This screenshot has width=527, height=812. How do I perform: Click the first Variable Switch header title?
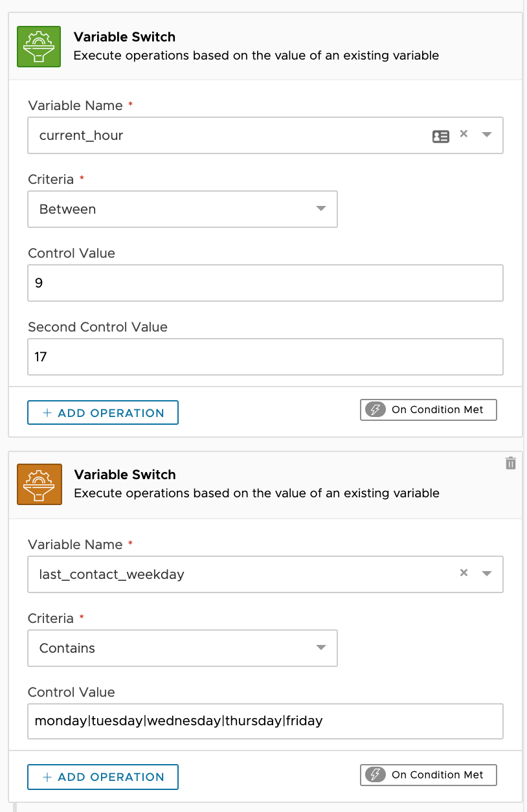pos(124,37)
